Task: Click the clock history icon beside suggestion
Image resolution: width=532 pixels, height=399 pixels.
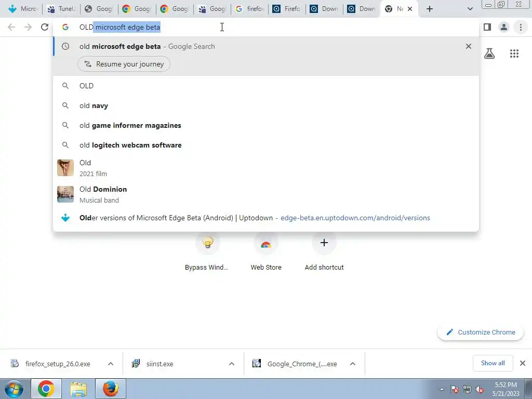Action: pos(65,46)
